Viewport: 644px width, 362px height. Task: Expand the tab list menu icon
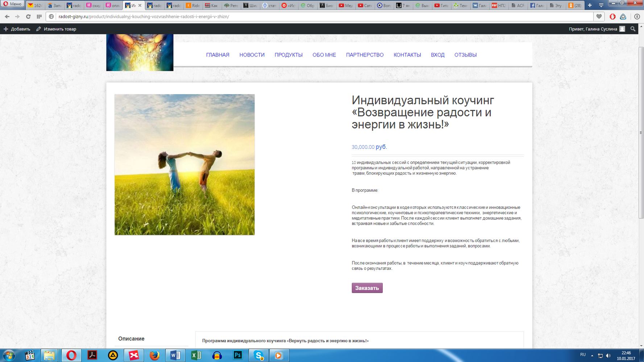click(601, 5)
